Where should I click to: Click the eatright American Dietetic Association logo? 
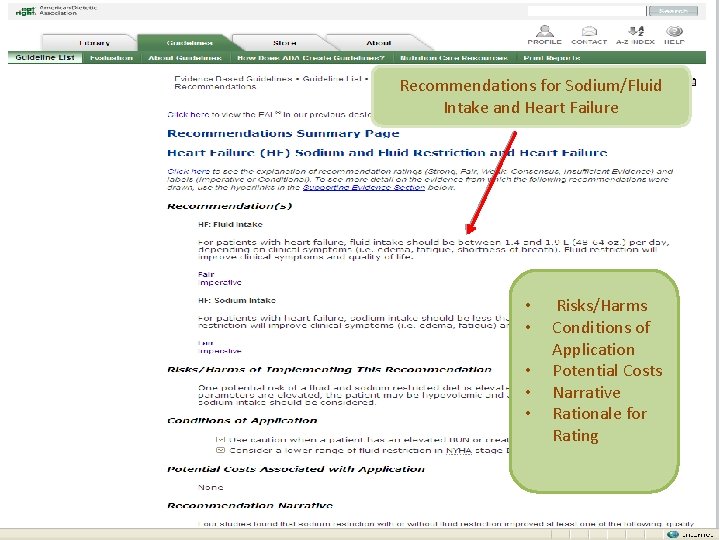tap(56, 11)
